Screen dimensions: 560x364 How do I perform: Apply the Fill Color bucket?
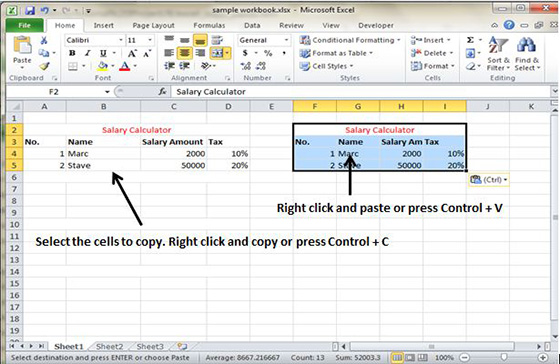point(103,66)
